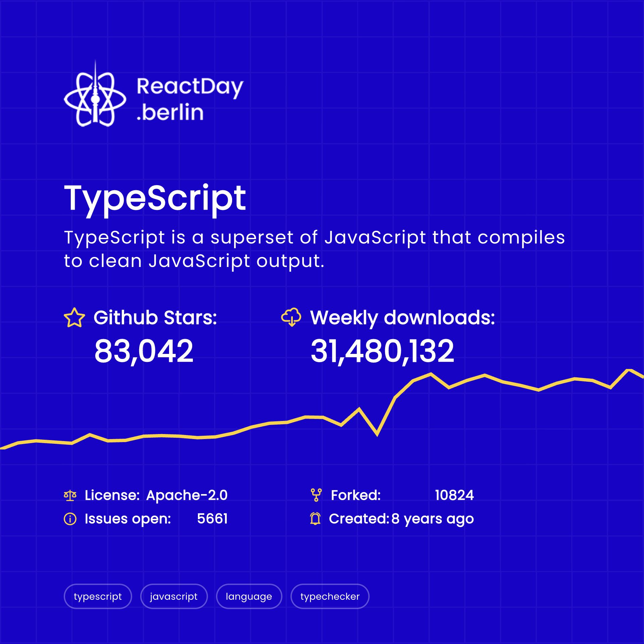Click the open issues number 5661
Image resolution: width=644 pixels, height=644 pixels.
pyautogui.click(x=212, y=519)
